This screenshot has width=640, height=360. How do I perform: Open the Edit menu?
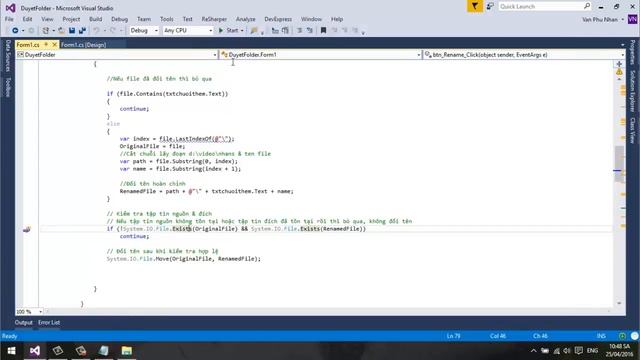[27, 19]
